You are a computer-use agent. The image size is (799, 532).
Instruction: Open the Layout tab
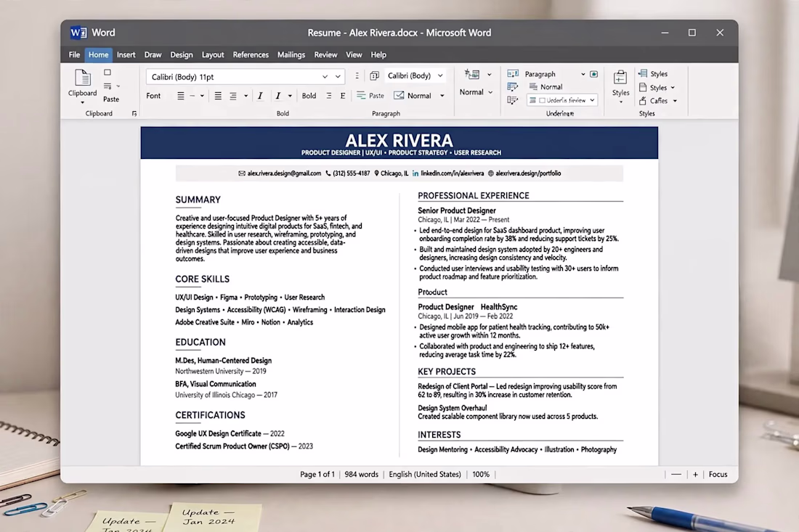click(x=213, y=55)
